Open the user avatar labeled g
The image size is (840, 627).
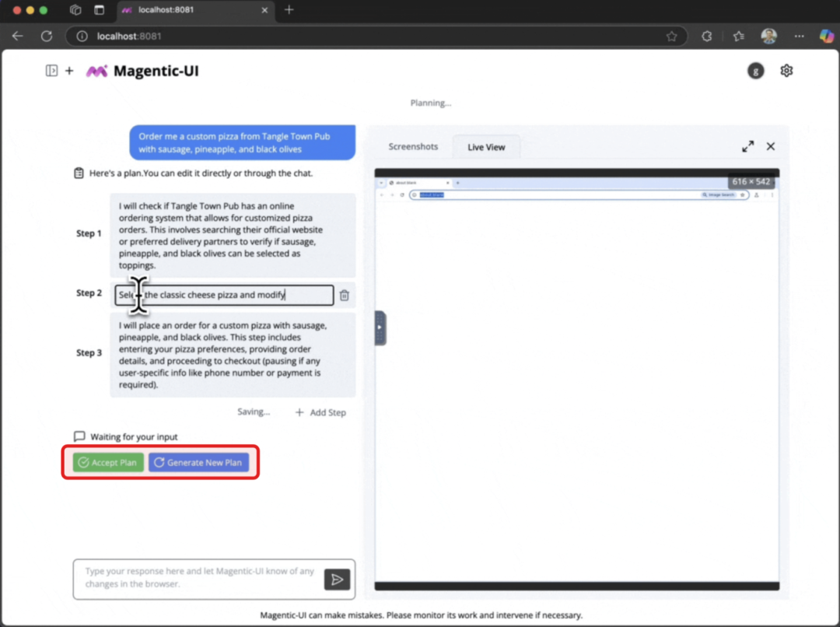pos(755,71)
